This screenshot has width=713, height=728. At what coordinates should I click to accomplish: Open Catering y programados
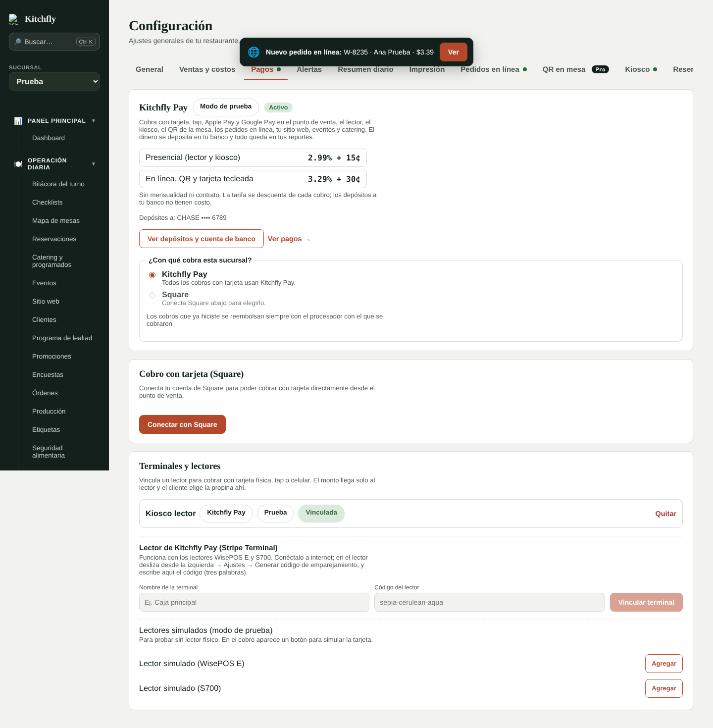click(52, 261)
